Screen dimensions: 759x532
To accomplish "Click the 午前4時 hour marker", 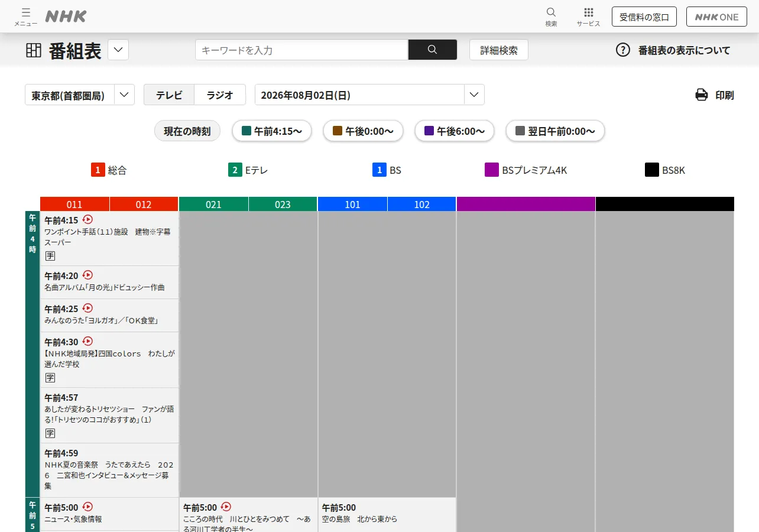I will (x=33, y=353).
